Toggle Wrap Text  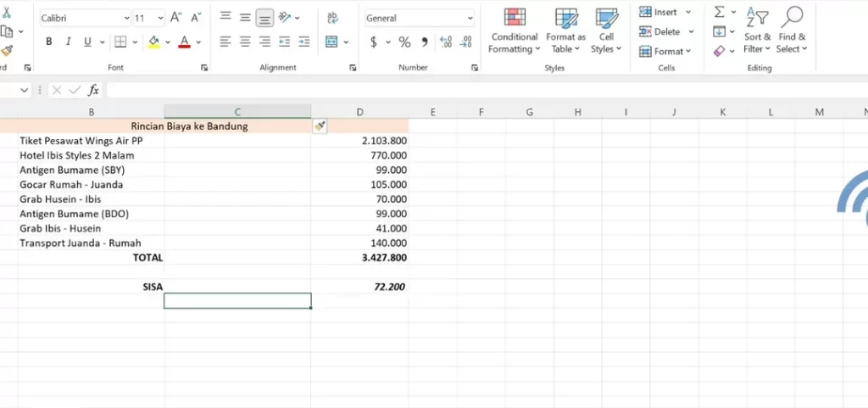(332, 18)
